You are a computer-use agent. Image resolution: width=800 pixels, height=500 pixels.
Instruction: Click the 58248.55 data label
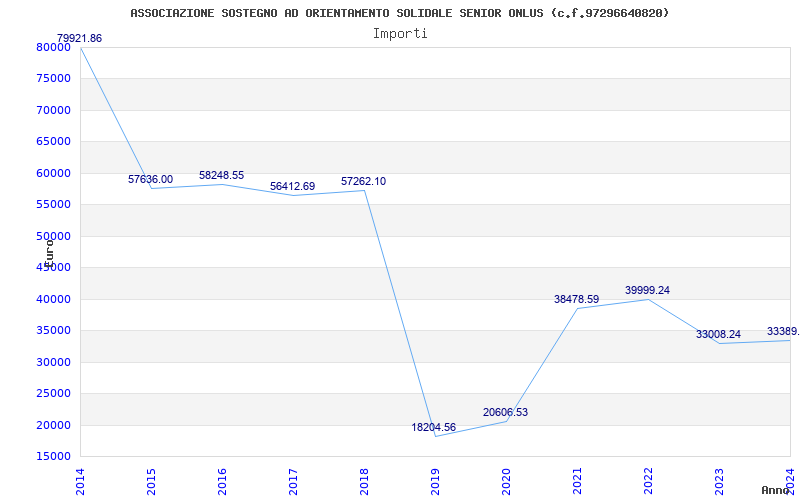[221, 176]
